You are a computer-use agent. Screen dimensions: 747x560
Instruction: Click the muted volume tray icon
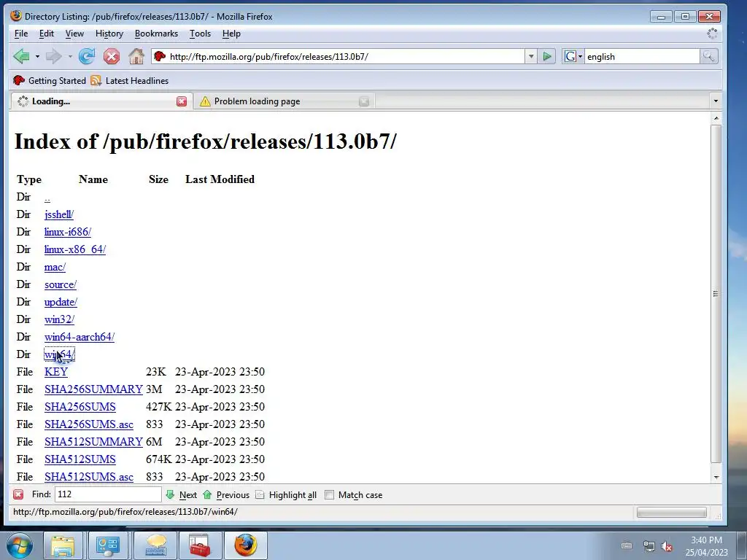pyautogui.click(x=667, y=546)
